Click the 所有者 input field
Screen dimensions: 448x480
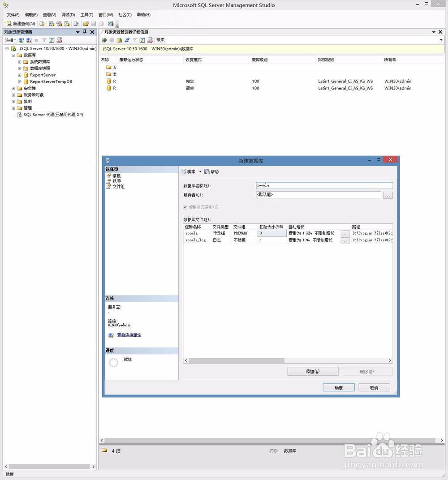tap(319, 195)
